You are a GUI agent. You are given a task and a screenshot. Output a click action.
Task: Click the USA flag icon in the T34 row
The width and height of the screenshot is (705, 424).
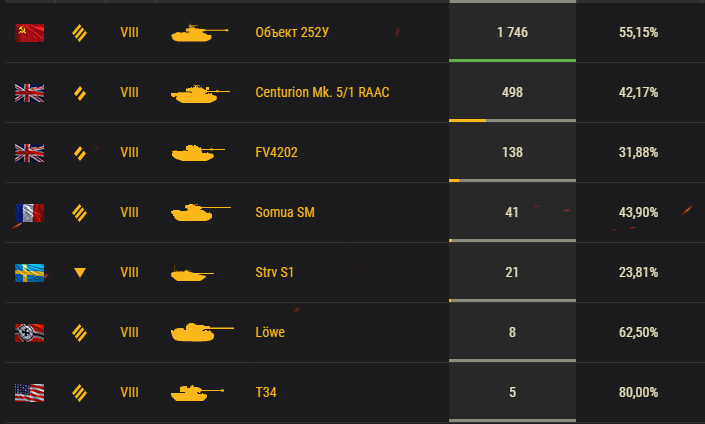tap(30, 393)
